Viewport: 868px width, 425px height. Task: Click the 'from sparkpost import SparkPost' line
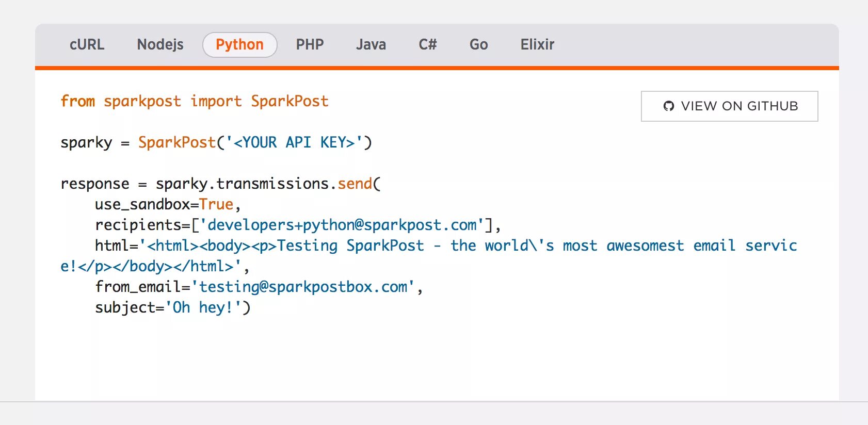pos(195,101)
